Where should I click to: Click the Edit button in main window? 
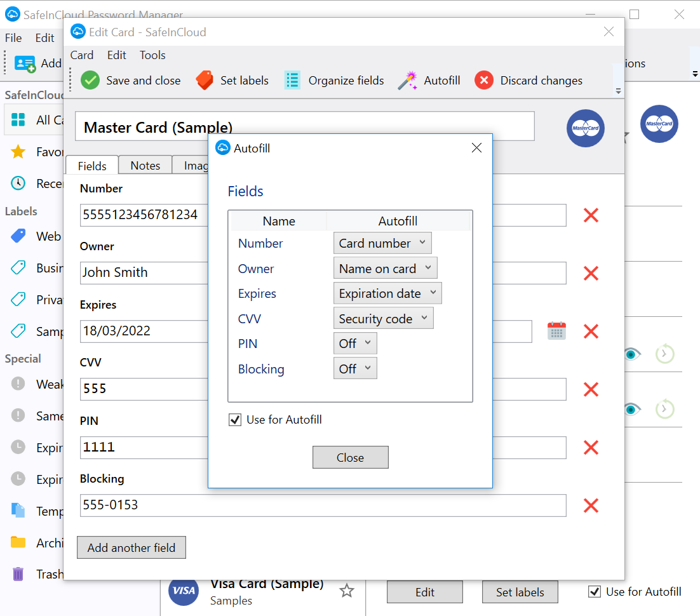click(x=424, y=592)
